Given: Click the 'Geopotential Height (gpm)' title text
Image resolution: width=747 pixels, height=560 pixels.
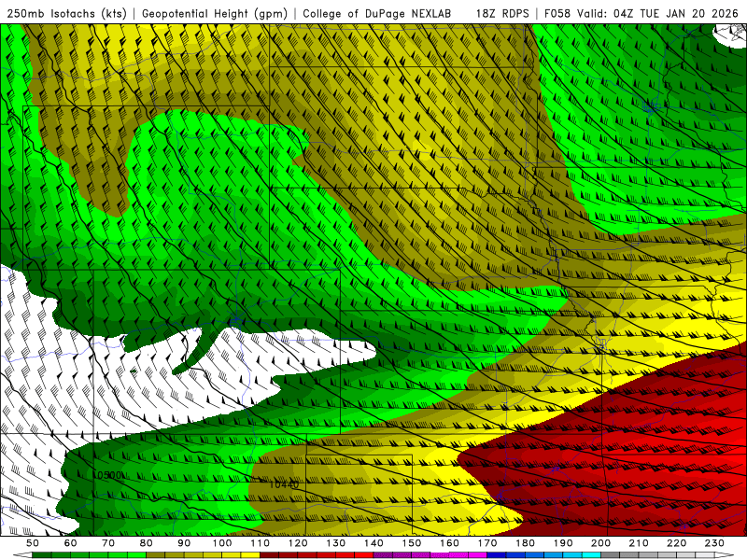Looking at the screenshot, I should [215, 13].
